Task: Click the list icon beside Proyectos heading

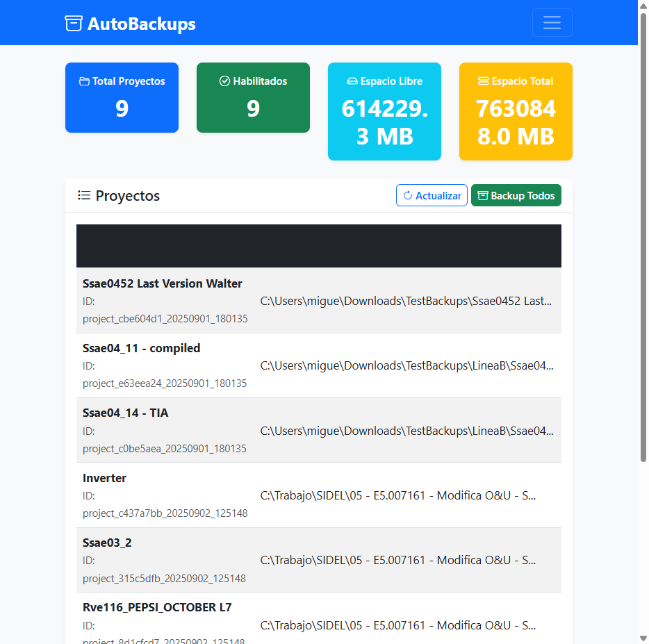Action: [x=84, y=195]
